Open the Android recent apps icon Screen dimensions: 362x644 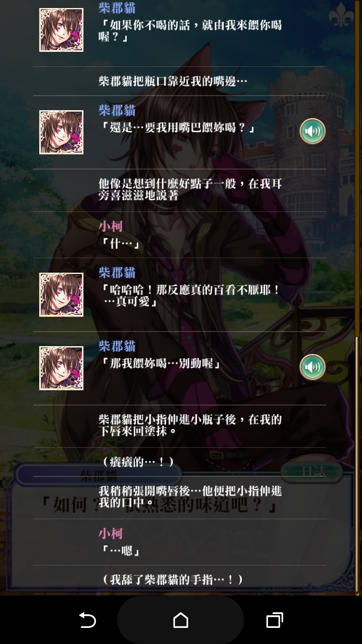point(274,620)
